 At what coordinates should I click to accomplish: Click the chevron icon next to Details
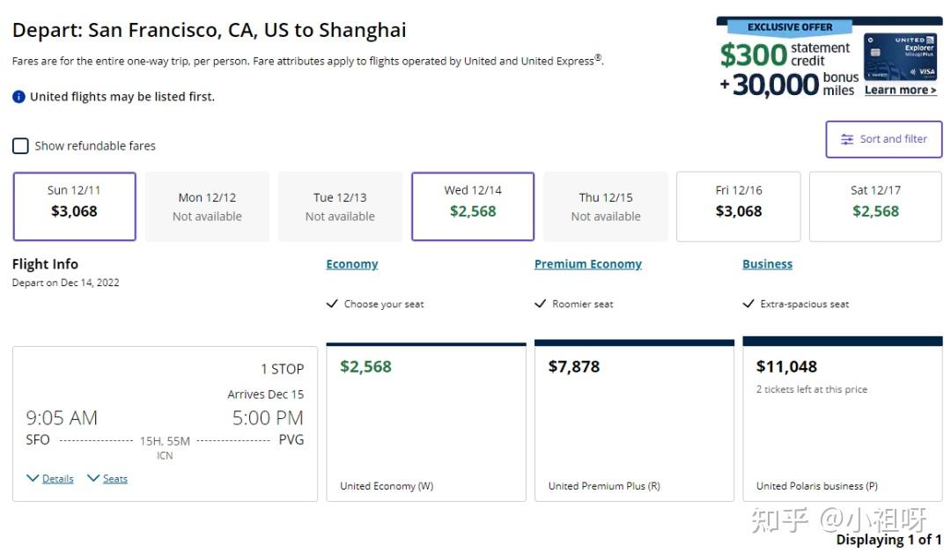33,478
